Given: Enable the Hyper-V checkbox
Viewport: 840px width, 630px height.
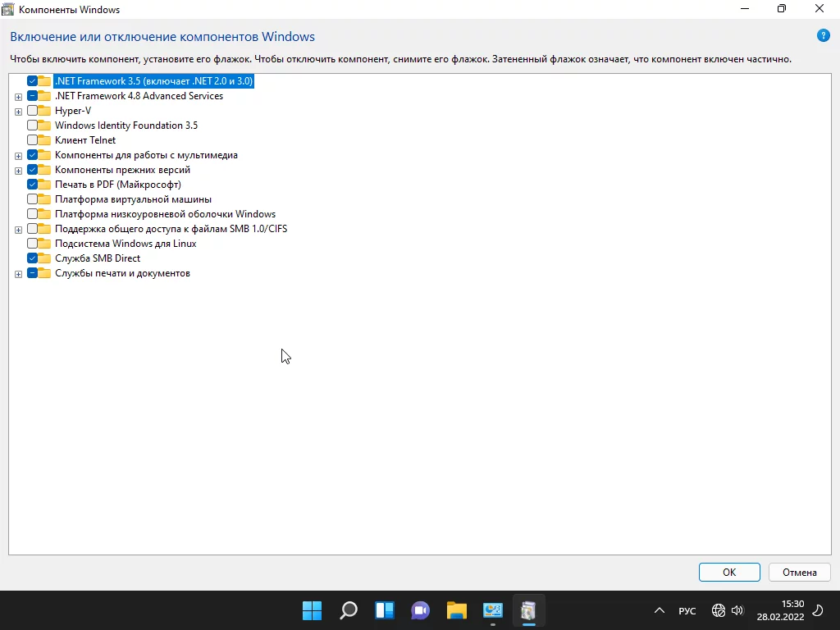Looking at the screenshot, I should [32, 111].
